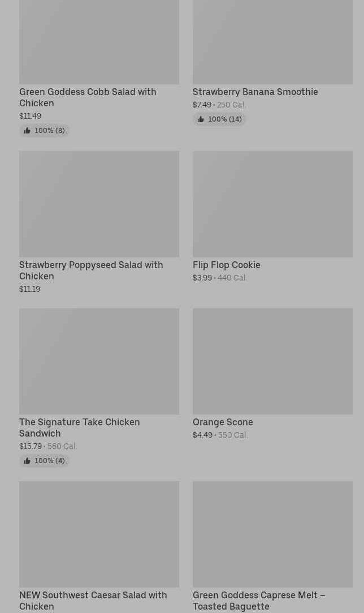Tap the Flip Flop Cookie picture
This screenshot has width=364, height=613.
pos(272,204)
